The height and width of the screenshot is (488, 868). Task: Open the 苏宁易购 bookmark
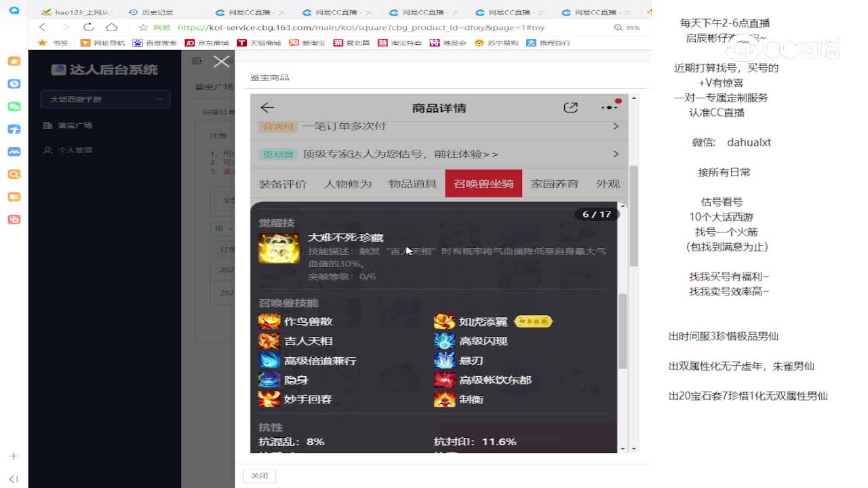496,43
